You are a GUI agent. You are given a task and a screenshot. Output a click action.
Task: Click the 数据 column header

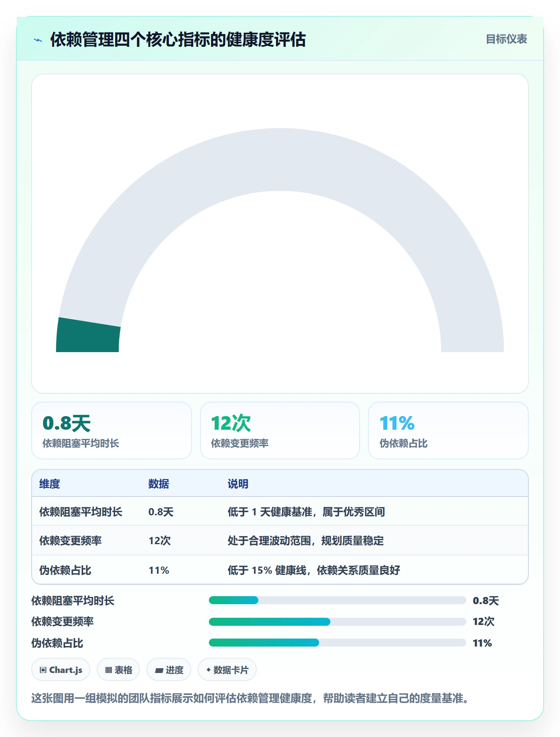pos(159,484)
